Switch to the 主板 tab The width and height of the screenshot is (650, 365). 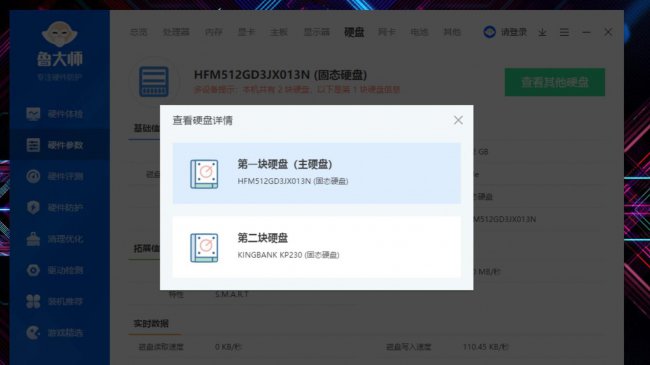pos(279,32)
